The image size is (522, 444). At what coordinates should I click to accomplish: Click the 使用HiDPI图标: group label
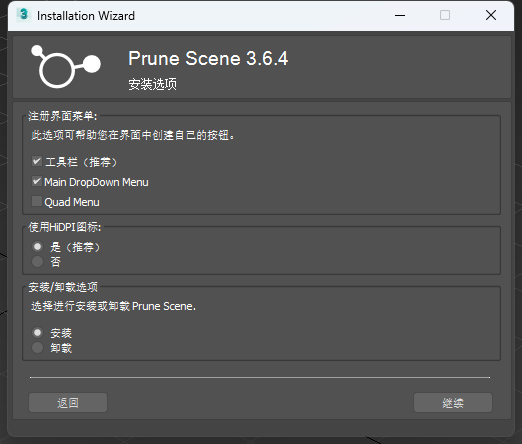(x=65, y=227)
